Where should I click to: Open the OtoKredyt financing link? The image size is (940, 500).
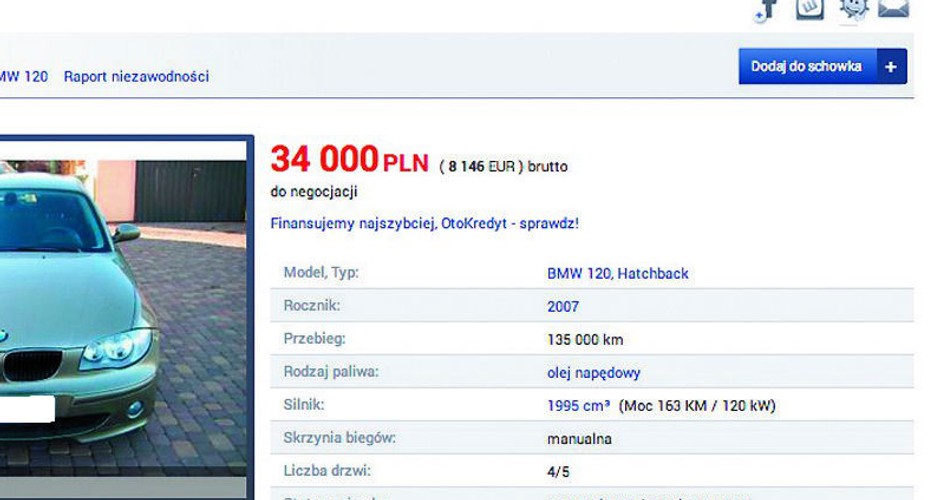point(424,224)
